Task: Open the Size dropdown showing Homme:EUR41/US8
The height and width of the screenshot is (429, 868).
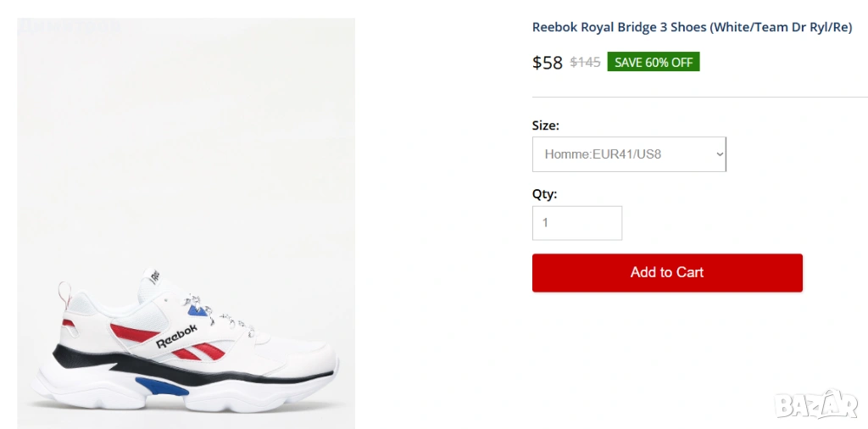Action: (628, 154)
